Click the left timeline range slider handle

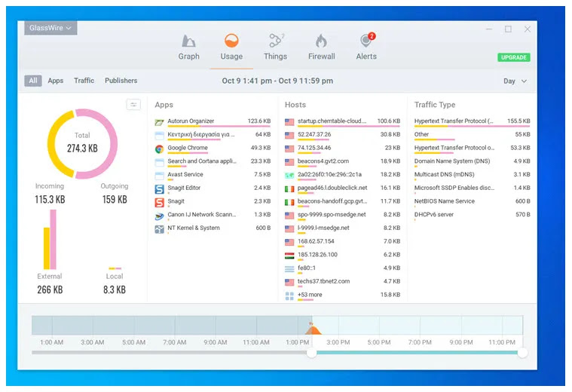311,353
